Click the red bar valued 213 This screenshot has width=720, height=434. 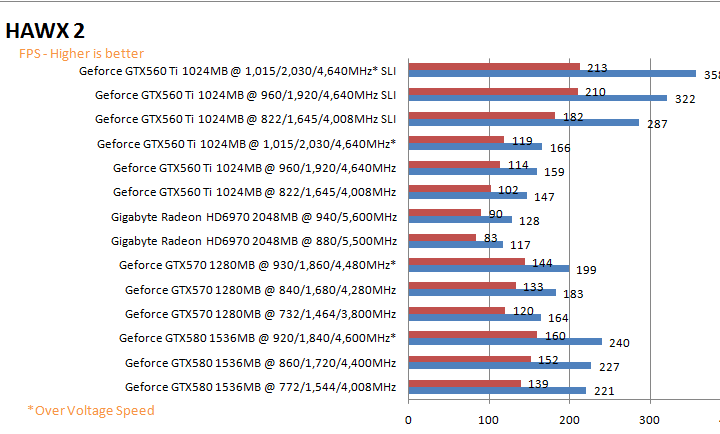[x=494, y=67]
